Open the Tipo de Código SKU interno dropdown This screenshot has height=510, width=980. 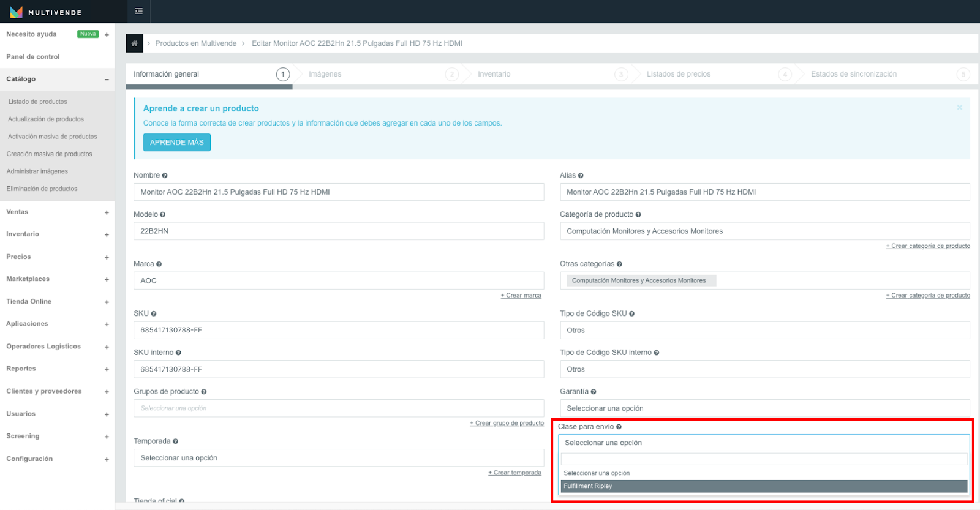(765, 370)
